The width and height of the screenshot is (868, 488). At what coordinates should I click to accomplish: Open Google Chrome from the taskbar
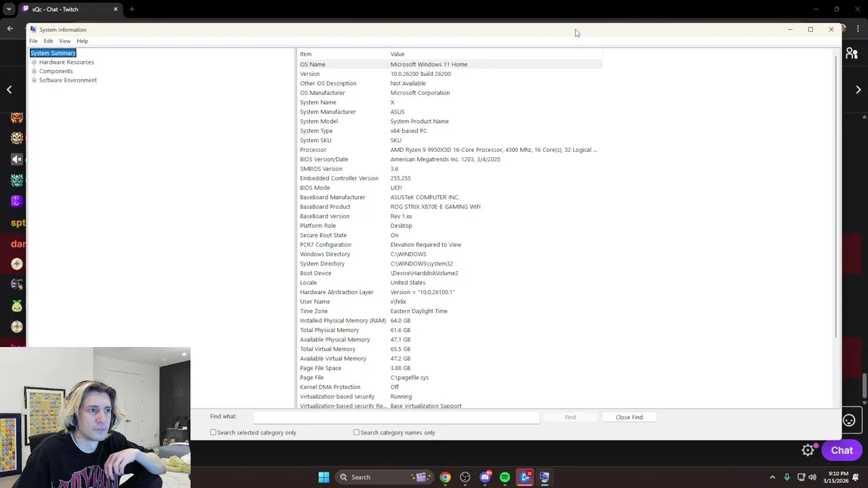coord(445,477)
